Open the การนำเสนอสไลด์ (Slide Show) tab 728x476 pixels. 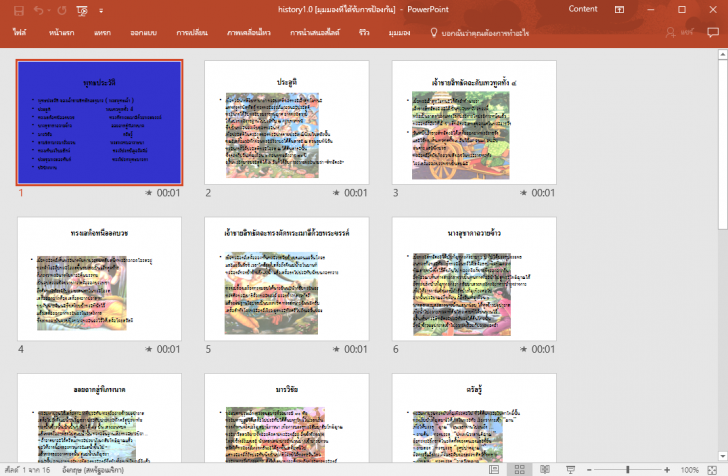pyautogui.click(x=315, y=33)
